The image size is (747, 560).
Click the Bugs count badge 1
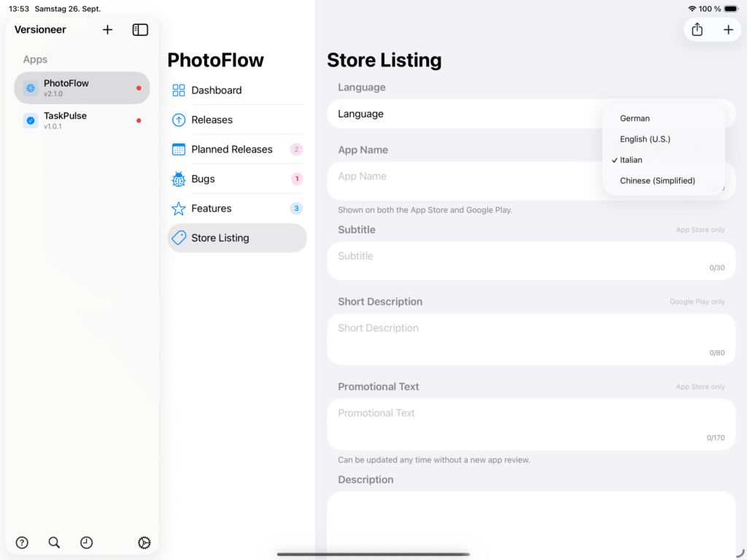point(296,179)
